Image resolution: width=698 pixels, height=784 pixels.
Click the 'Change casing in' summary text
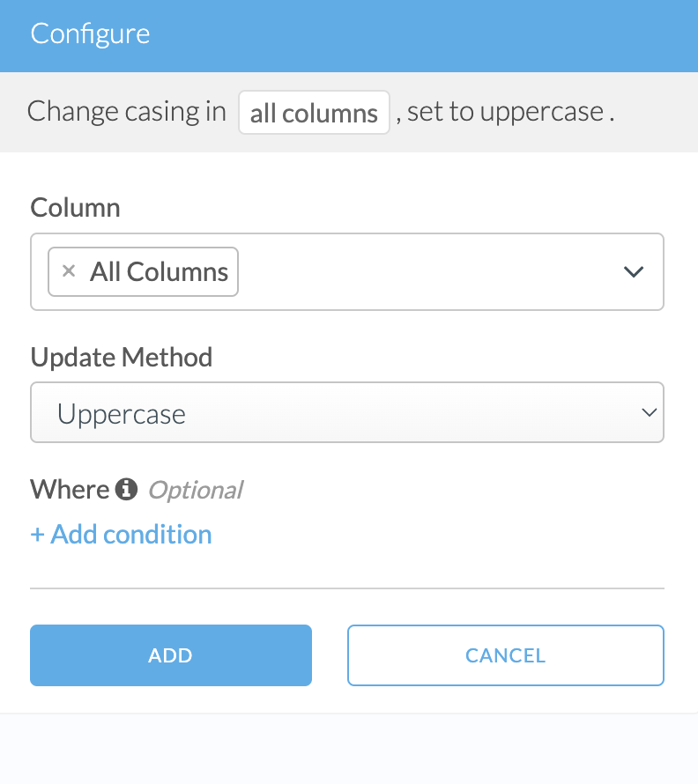click(126, 112)
